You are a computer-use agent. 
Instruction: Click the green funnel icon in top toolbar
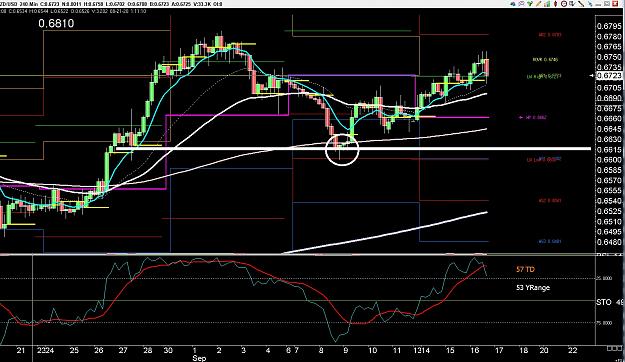(530, 4)
